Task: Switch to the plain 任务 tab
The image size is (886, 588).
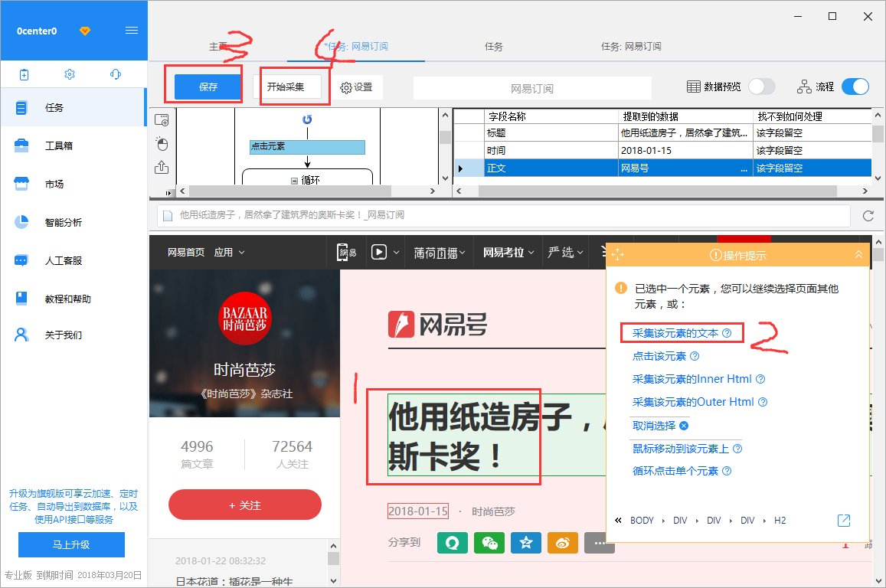Action: click(493, 46)
